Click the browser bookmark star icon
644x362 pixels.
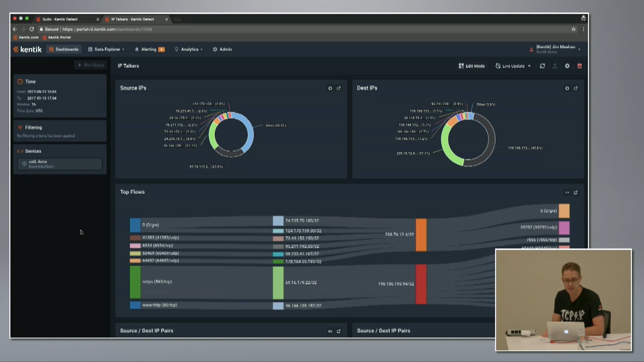click(573, 29)
